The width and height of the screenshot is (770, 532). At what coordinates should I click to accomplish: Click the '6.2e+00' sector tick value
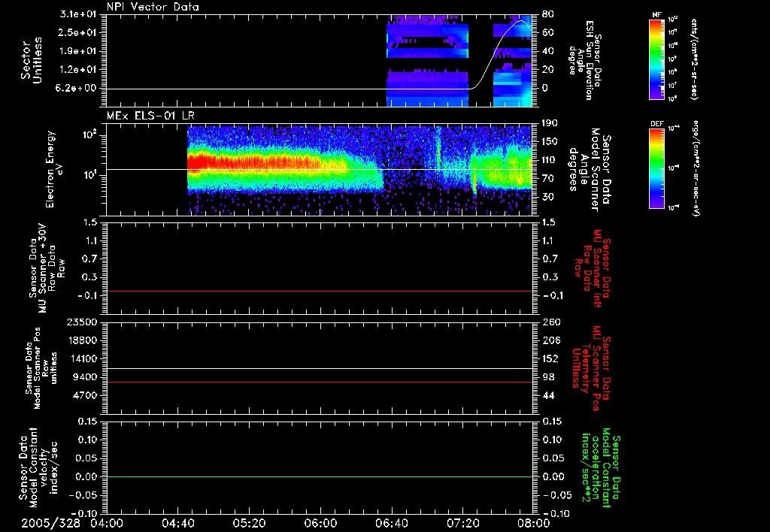click(x=77, y=88)
